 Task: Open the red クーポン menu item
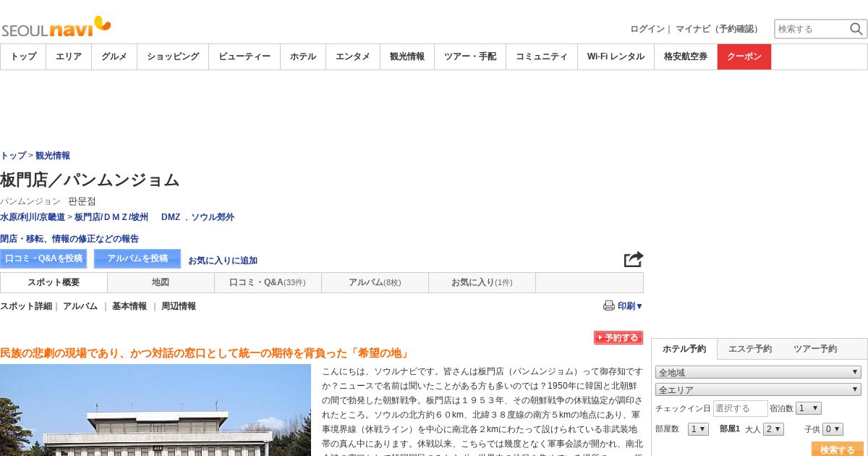point(744,56)
